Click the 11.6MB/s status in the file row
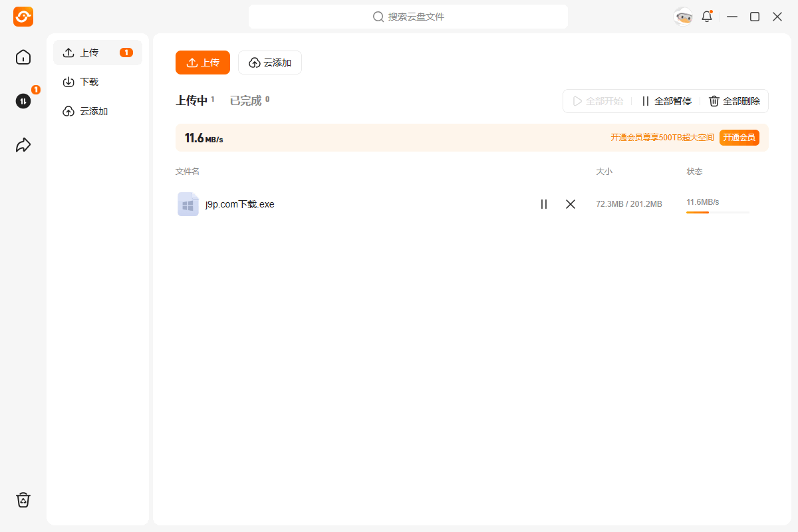The width and height of the screenshot is (798, 532). click(x=703, y=201)
